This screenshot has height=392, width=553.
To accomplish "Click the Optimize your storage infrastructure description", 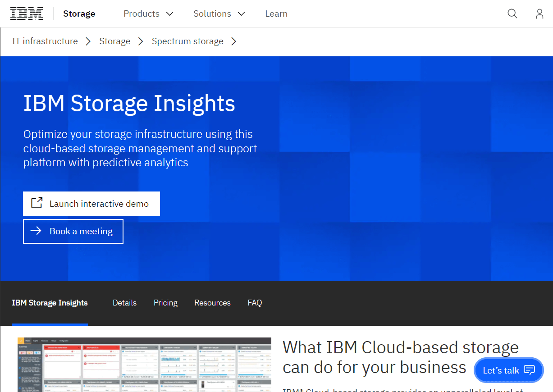I will click(x=140, y=148).
